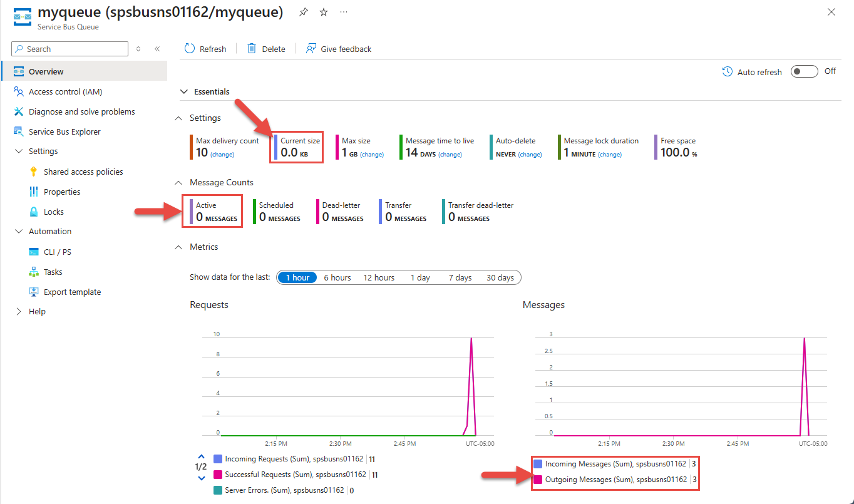Expand the Help group in sidebar

(x=19, y=311)
